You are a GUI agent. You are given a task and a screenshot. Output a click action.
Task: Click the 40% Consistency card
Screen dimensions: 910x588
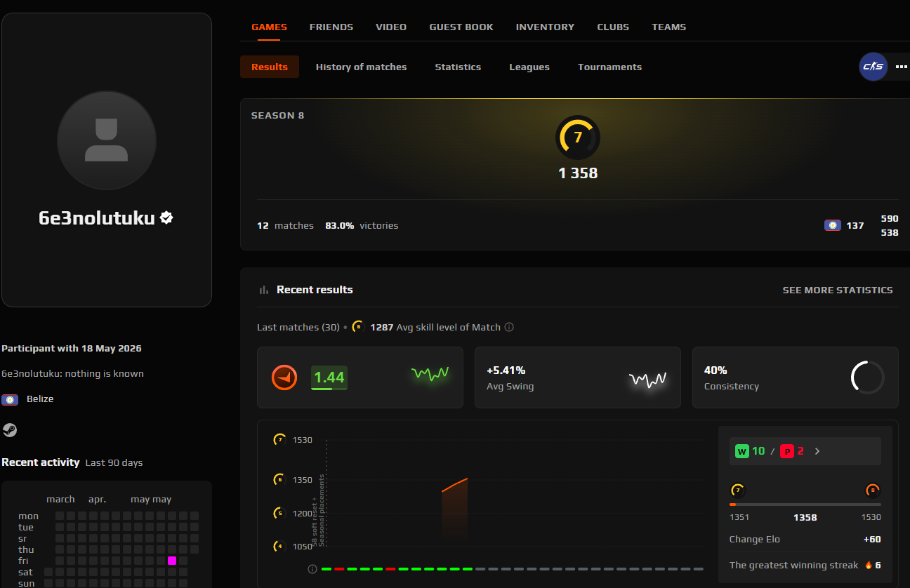pyautogui.click(x=796, y=377)
